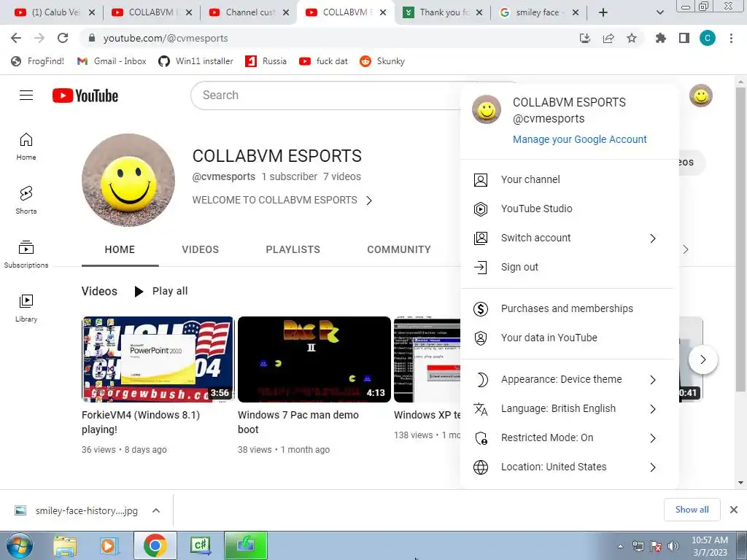Click Show all downloads button
Image resolution: width=747 pixels, height=560 pixels.
(x=692, y=510)
